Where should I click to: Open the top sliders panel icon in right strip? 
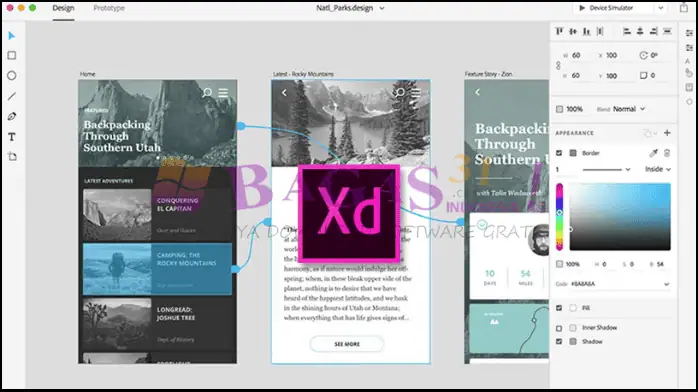coord(689,33)
